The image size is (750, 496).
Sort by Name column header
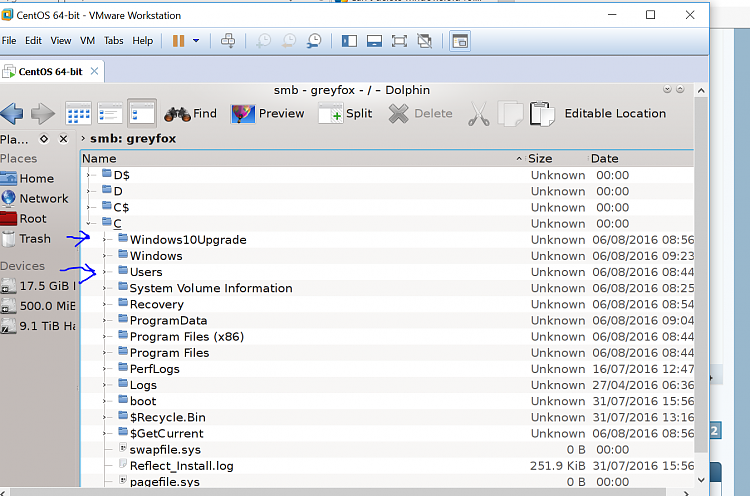(302, 158)
